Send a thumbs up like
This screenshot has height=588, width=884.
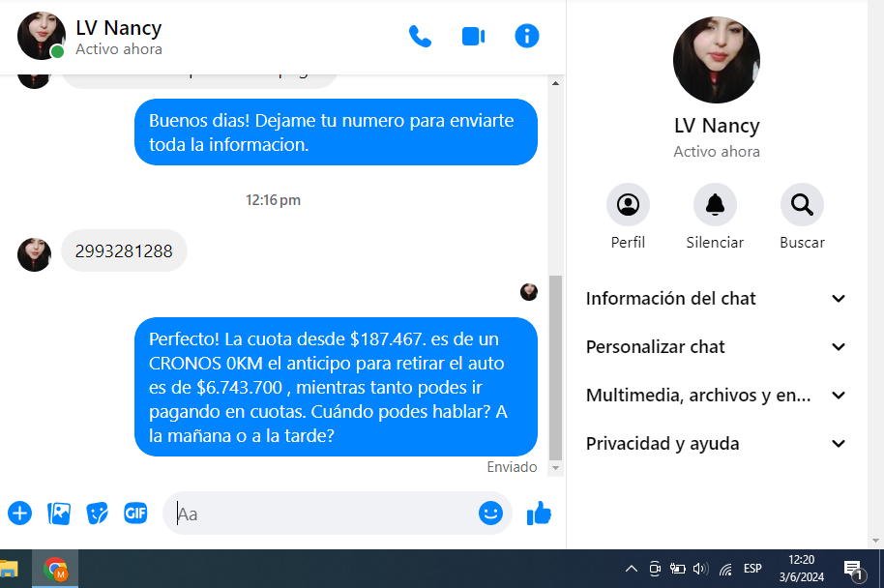tap(539, 514)
